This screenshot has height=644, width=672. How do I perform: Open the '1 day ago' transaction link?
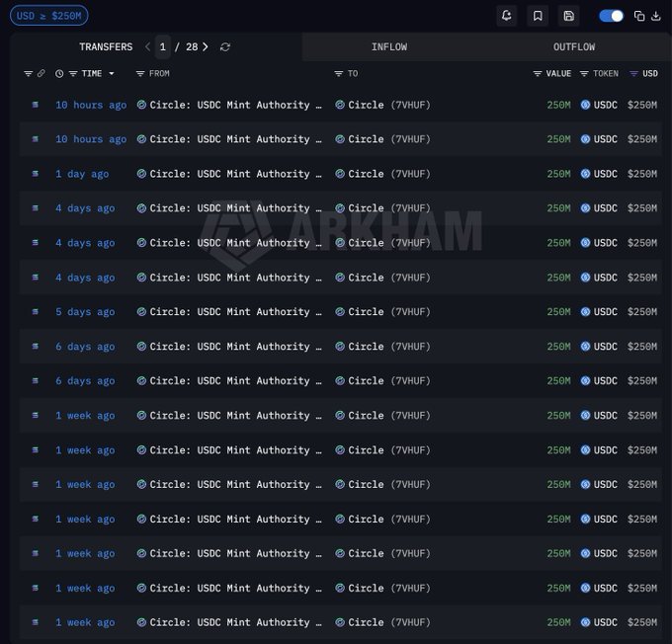[82, 174]
